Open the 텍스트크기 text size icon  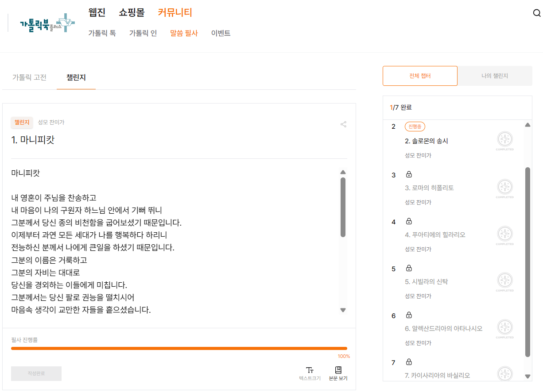point(310,370)
